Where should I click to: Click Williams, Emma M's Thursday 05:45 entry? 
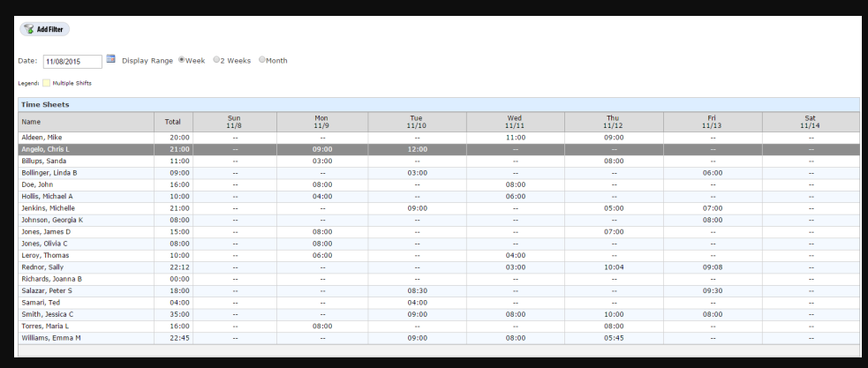tap(614, 336)
